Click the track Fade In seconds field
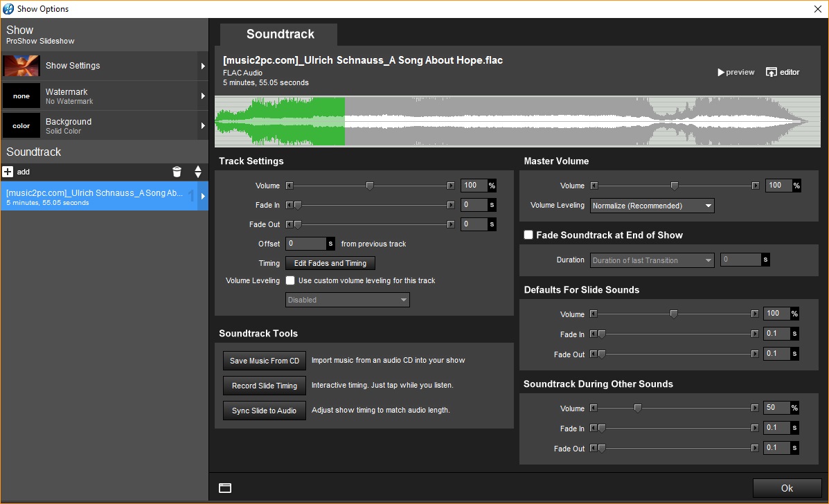829x504 pixels. pyautogui.click(x=474, y=205)
